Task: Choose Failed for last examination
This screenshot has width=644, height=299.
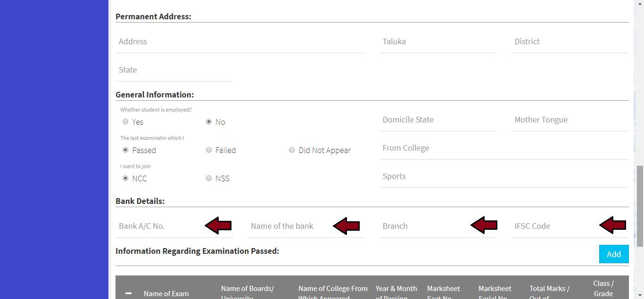Action: (209, 150)
